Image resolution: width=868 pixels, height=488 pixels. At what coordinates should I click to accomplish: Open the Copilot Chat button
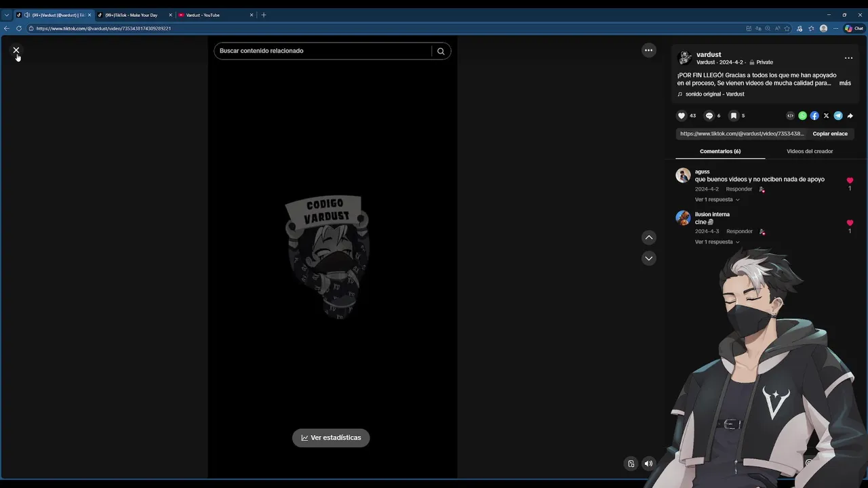[x=853, y=28]
